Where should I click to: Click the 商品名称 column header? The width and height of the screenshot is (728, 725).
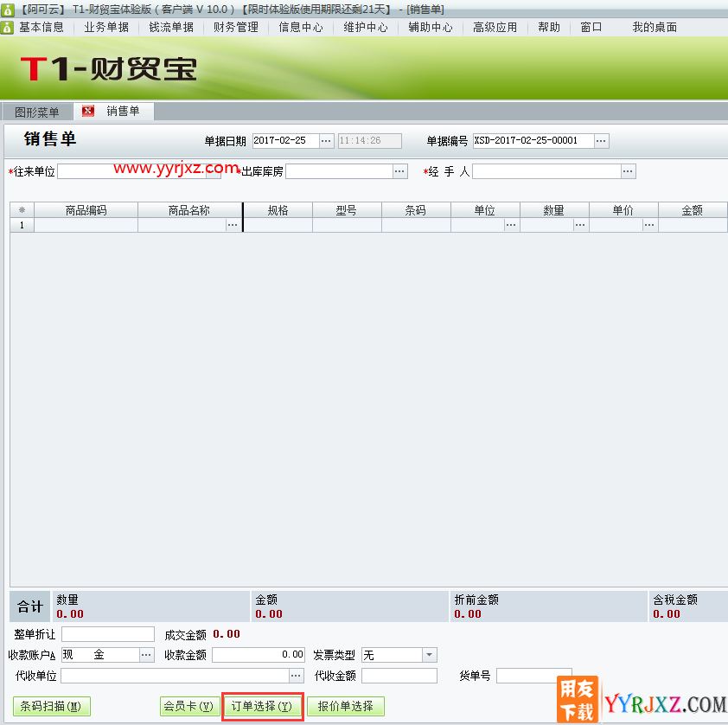click(189, 210)
